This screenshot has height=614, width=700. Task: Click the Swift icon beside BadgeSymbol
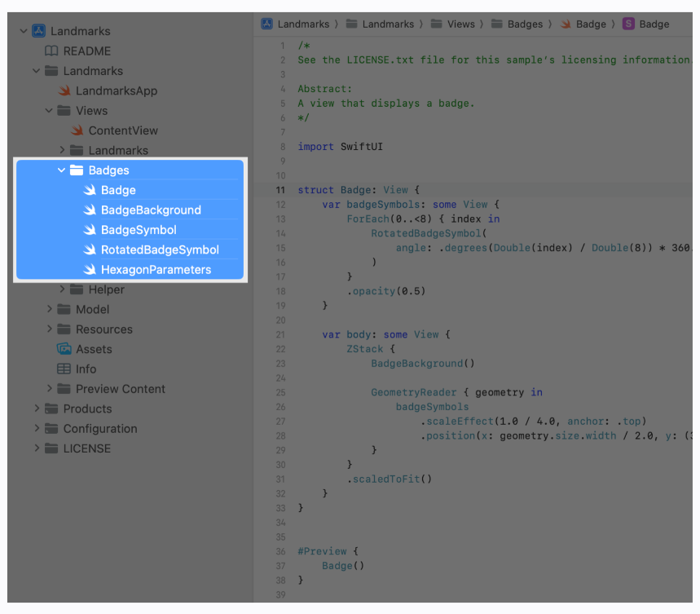point(90,230)
